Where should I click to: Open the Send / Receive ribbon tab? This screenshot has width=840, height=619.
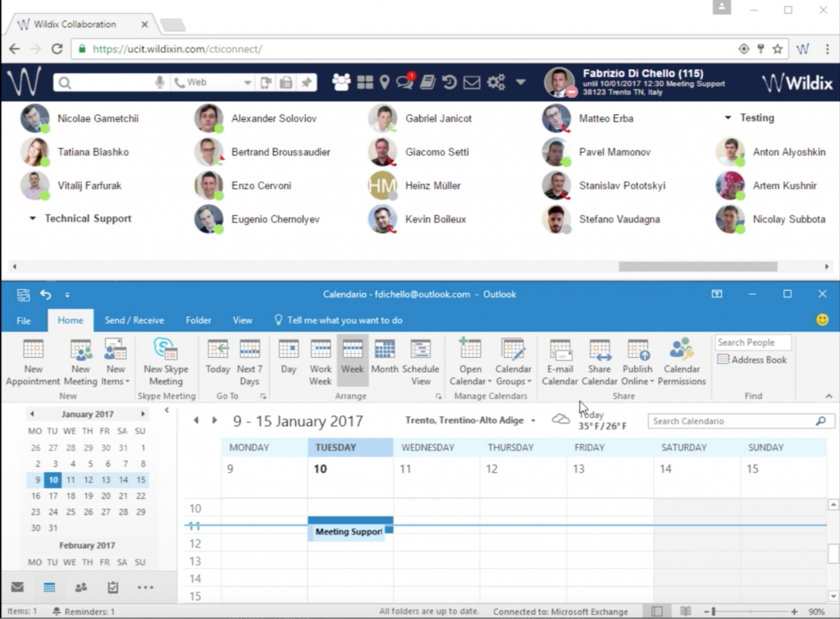pos(134,320)
